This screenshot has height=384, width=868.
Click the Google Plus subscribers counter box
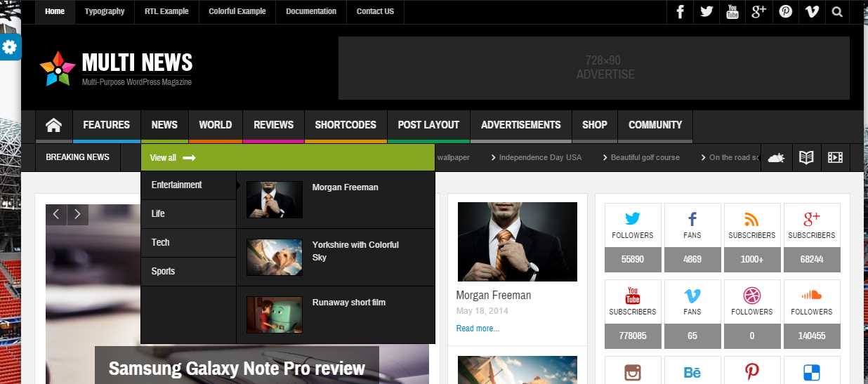pyautogui.click(x=812, y=237)
